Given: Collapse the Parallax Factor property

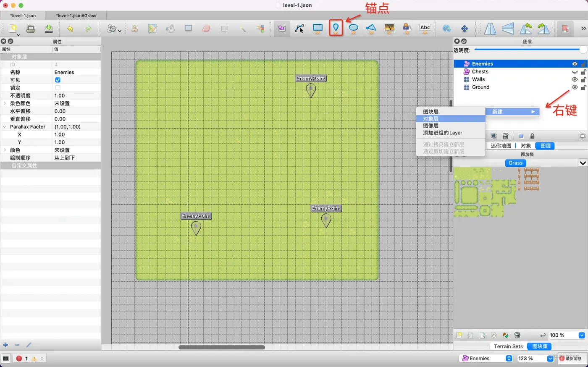Looking at the screenshot, I should (5, 127).
